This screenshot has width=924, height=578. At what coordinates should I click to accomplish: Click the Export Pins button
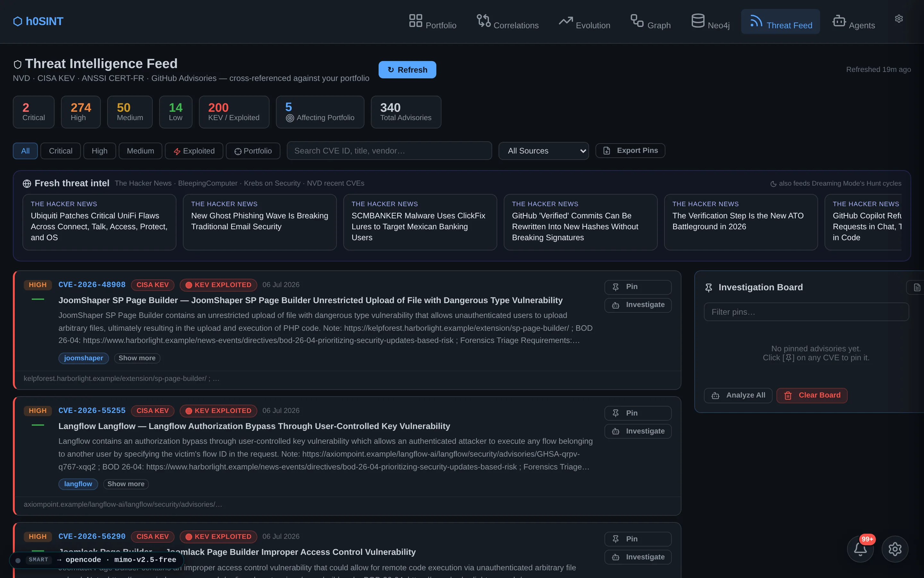[630, 151]
